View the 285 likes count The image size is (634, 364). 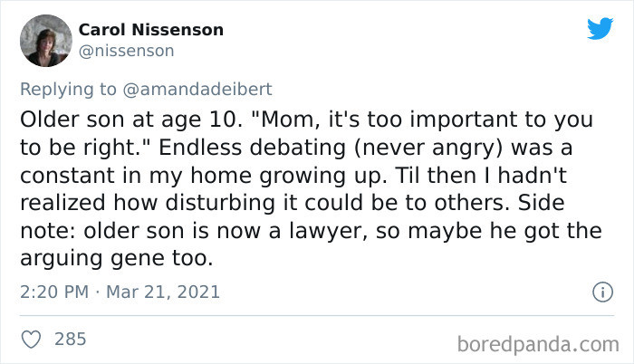pos(71,340)
